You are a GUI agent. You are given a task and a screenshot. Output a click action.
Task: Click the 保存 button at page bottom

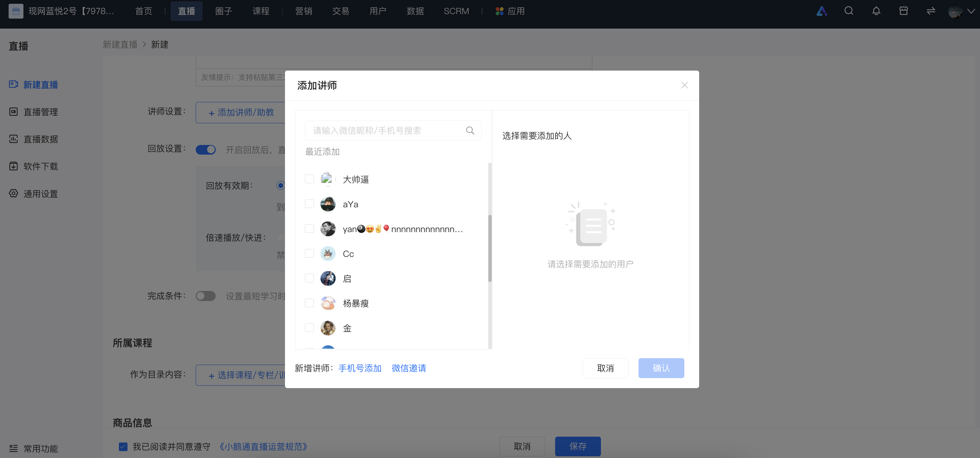pos(578,446)
